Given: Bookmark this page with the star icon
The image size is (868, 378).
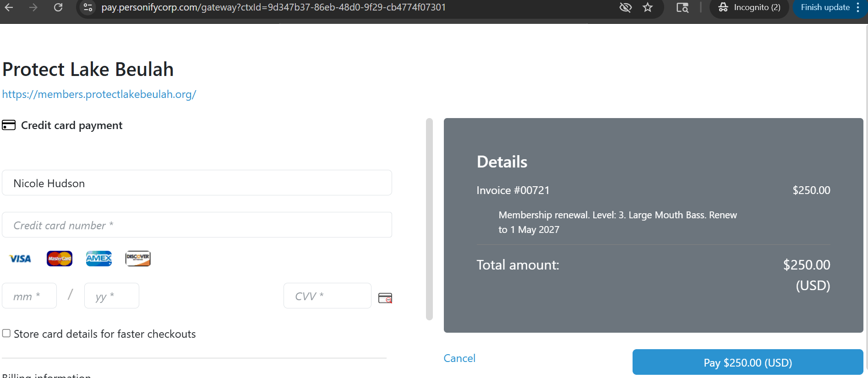Looking at the screenshot, I should pos(648,7).
